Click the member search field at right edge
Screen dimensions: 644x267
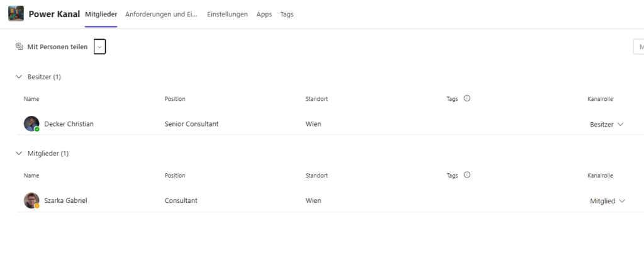pos(639,47)
